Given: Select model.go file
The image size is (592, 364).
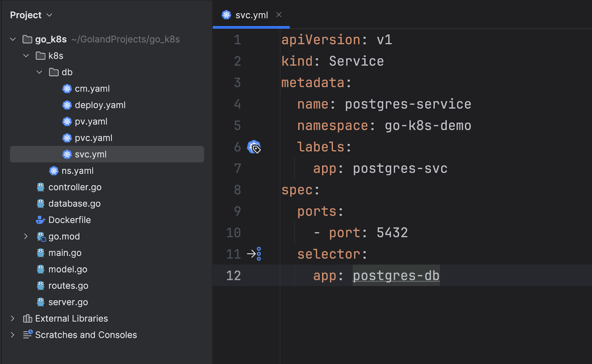Looking at the screenshot, I should point(68,269).
